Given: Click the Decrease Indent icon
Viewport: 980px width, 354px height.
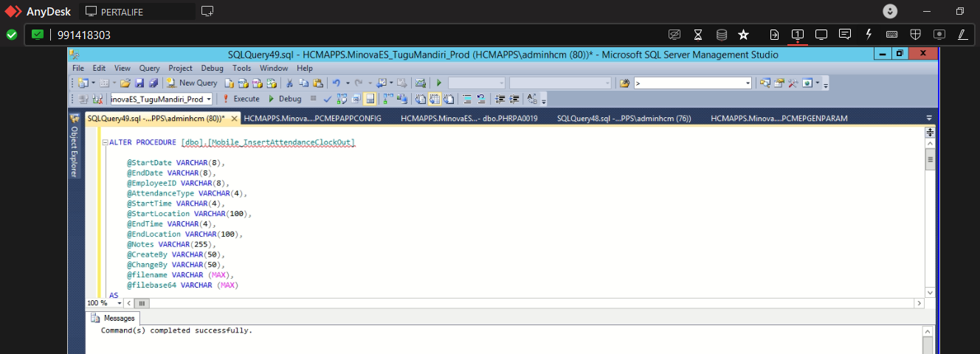Looking at the screenshot, I should click(500, 99).
